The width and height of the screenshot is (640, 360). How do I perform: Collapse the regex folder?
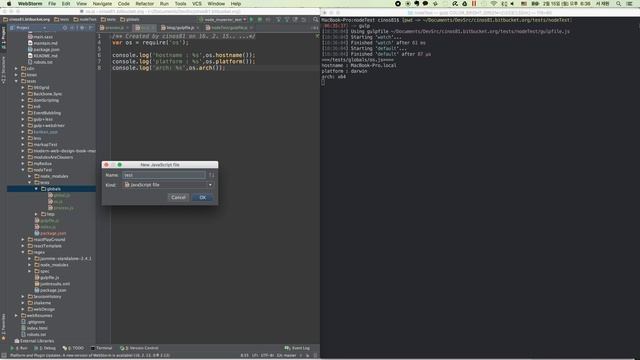click(x=23, y=252)
